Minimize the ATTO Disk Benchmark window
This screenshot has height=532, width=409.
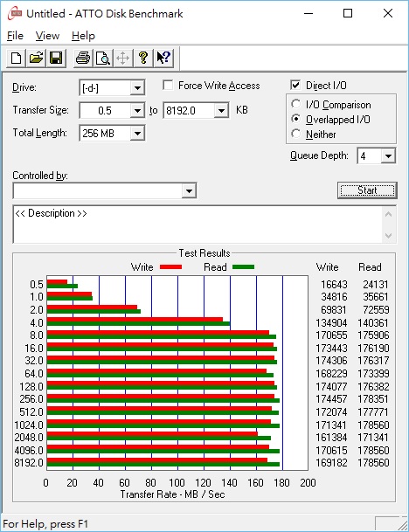pos(308,14)
